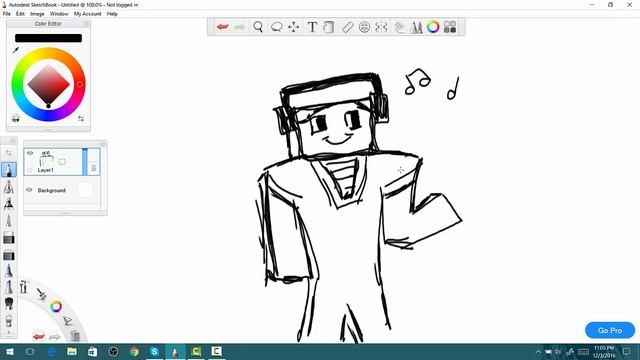Select the chisel tip pen brush

[9, 221]
